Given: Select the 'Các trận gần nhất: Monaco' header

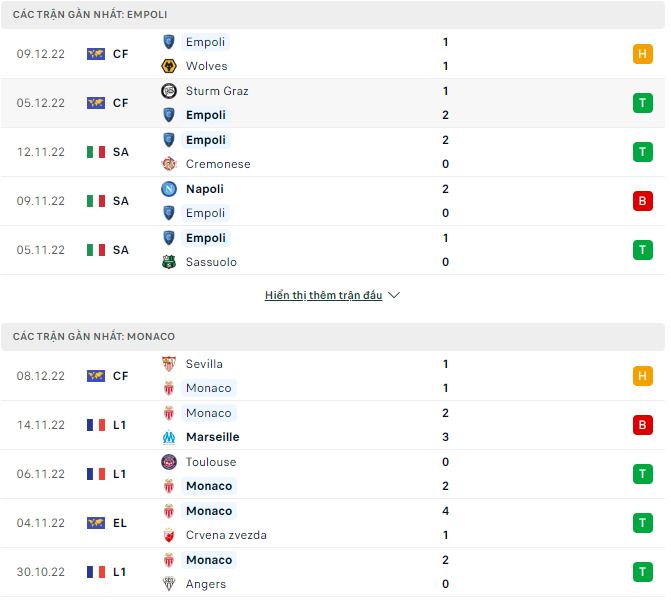Looking at the screenshot, I should point(94,337).
